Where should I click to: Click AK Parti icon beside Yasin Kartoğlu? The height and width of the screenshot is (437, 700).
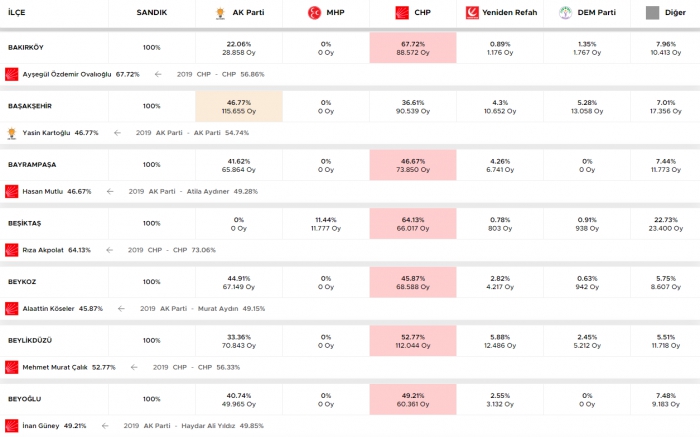click(x=12, y=132)
